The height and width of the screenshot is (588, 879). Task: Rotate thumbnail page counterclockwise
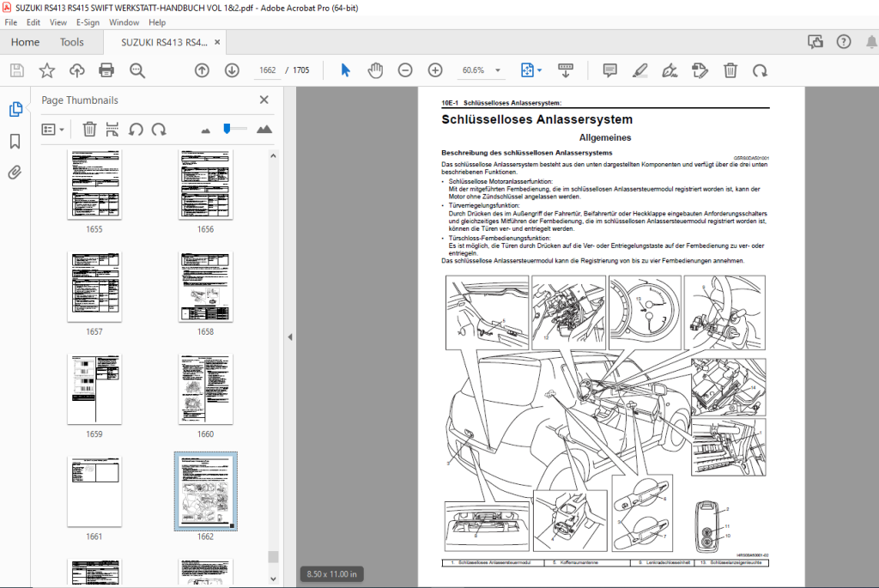pyautogui.click(x=136, y=130)
